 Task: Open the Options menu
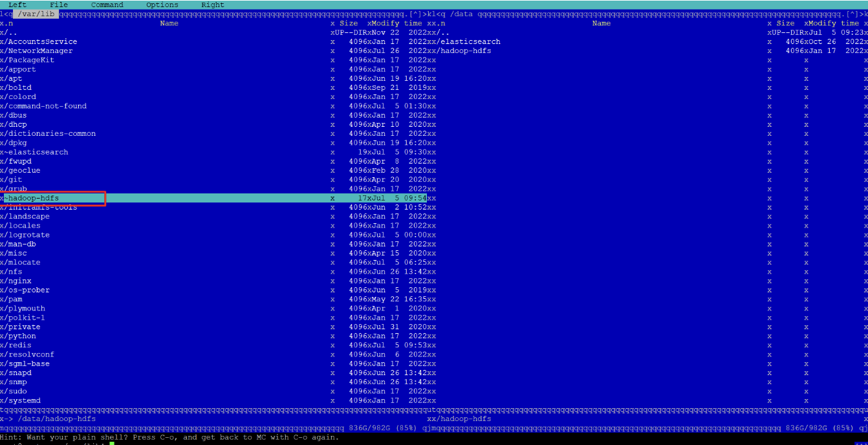162,5
